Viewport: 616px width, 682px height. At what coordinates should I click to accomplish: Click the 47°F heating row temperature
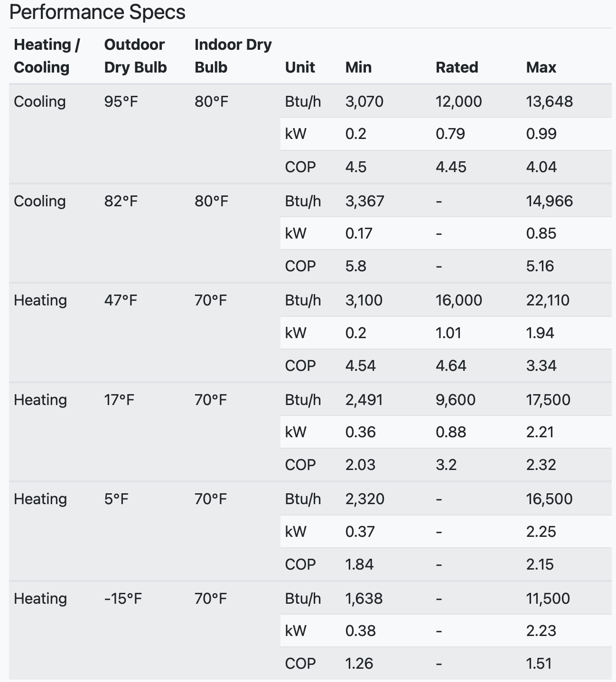(x=121, y=300)
